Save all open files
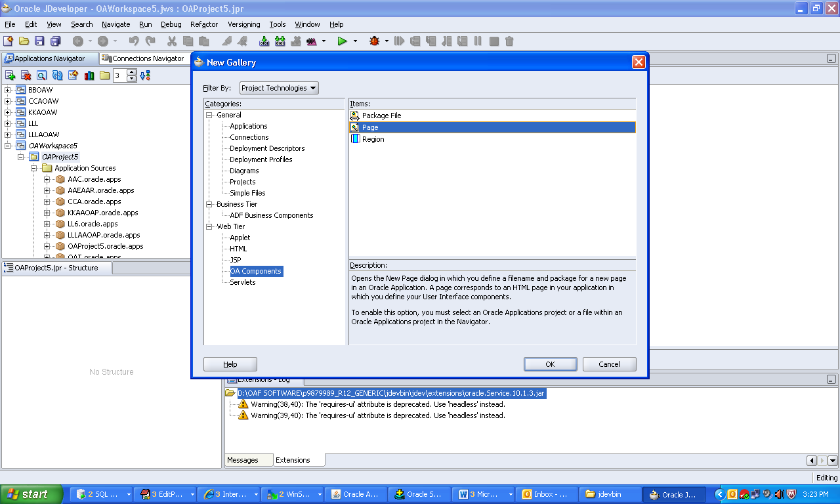This screenshot has height=504, width=840. point(56,41)
